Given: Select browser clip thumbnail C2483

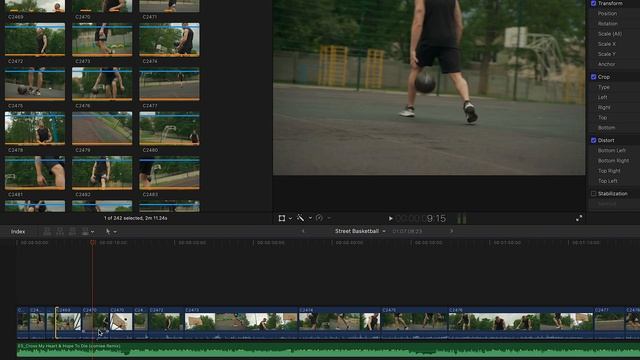Looking at the screenshot, I should pyautogui.click(x=169, y=173).
